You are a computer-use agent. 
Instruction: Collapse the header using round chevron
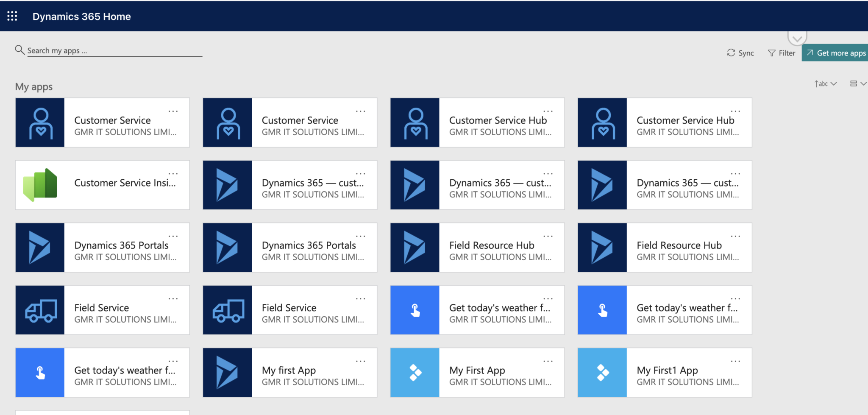797,38
